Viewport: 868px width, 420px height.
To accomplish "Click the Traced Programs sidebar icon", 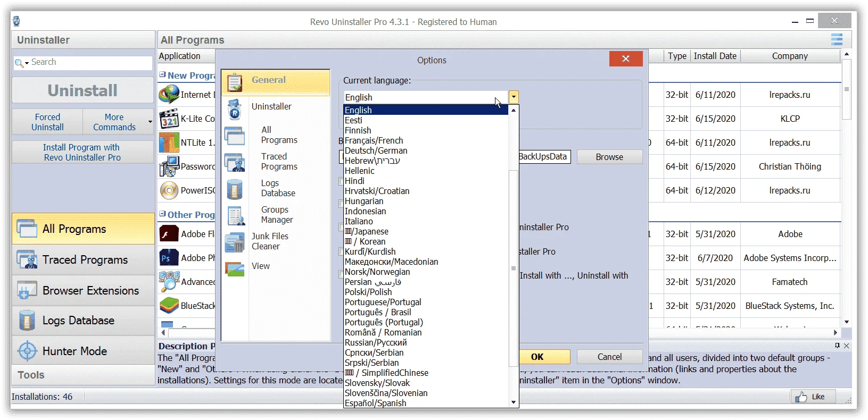I will click(x=27, y=260).
